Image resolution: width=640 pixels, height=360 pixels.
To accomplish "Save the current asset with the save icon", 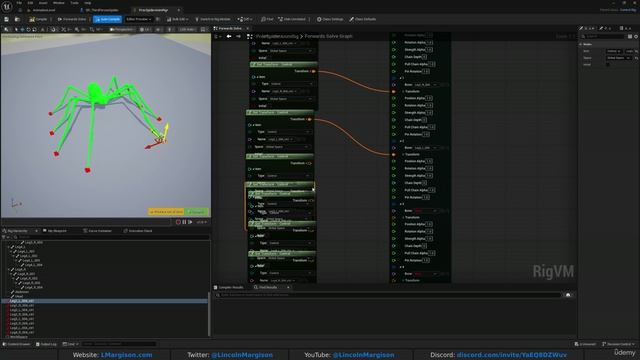I will pyautogui.click(x=7, y=19).
